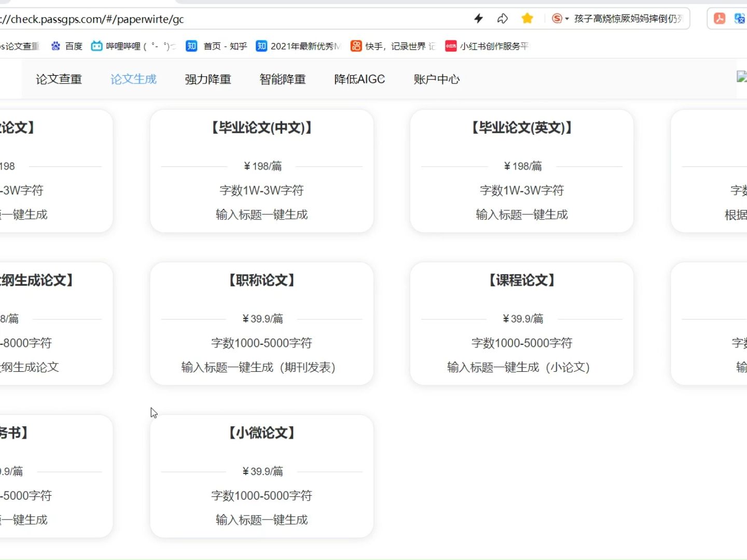This screenshot has width=747, height=560.
Task: Click ¥39.9/篇 price on 课程论文 card
Action: tap(522, 319)
